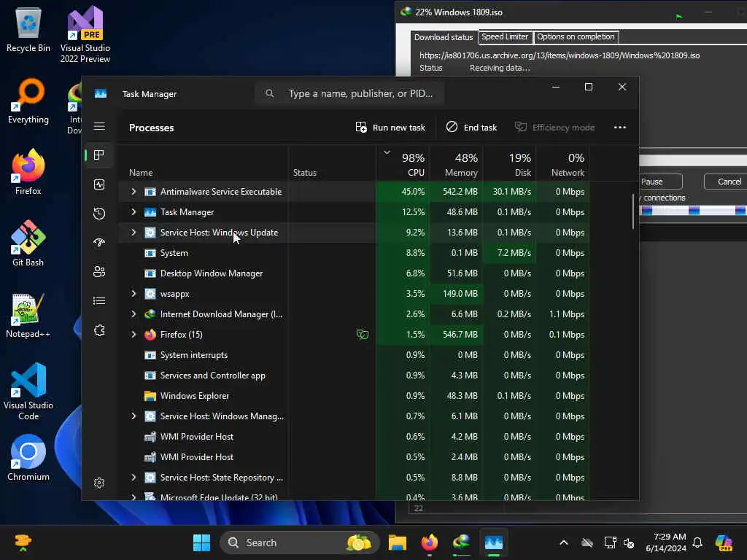Viewport: 747px width, 560px height.
Task: Select the System process row
Action: click(354, 253)
